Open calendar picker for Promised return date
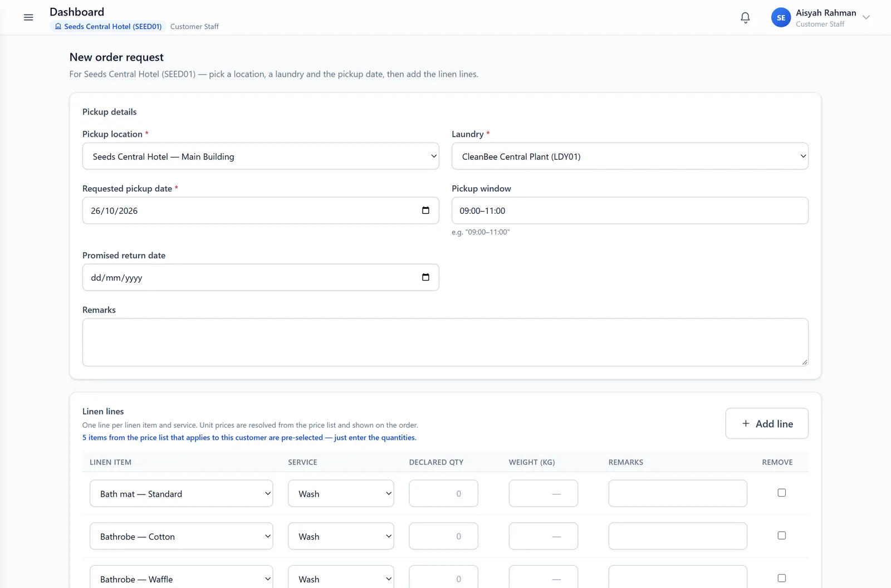 coord(425,277)
